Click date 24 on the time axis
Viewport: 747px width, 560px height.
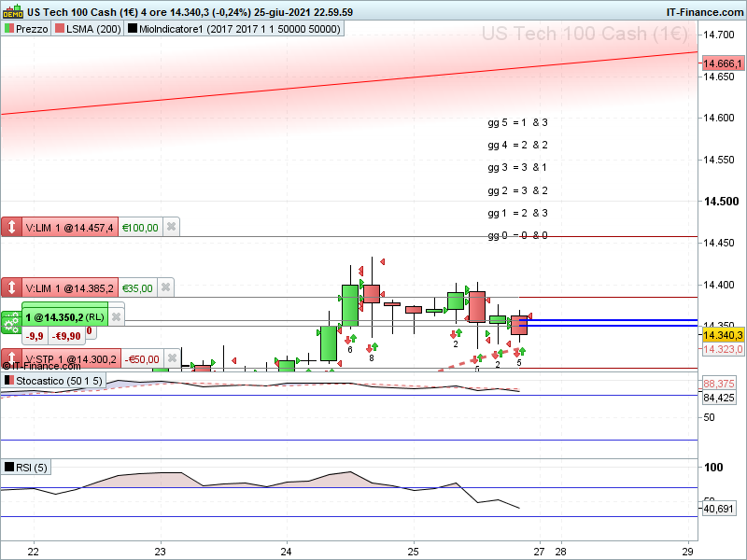pos(286,552)
